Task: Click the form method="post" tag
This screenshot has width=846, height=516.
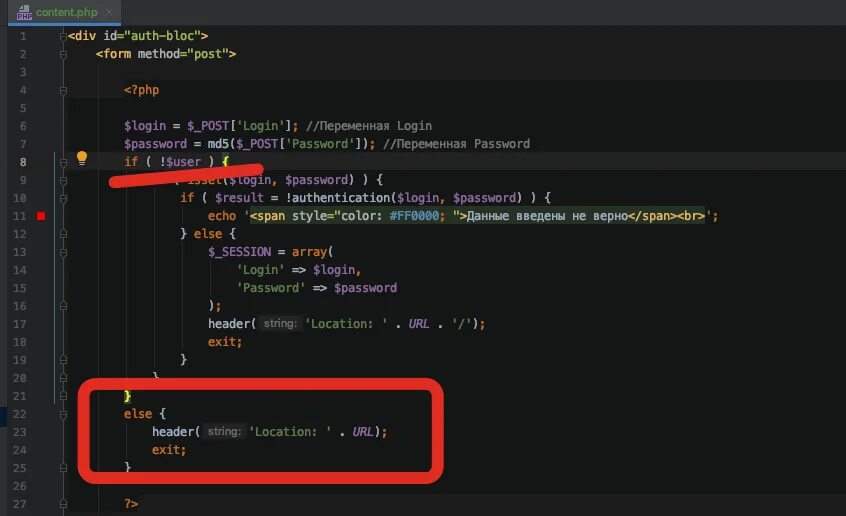Action: (x=166, y=54)
